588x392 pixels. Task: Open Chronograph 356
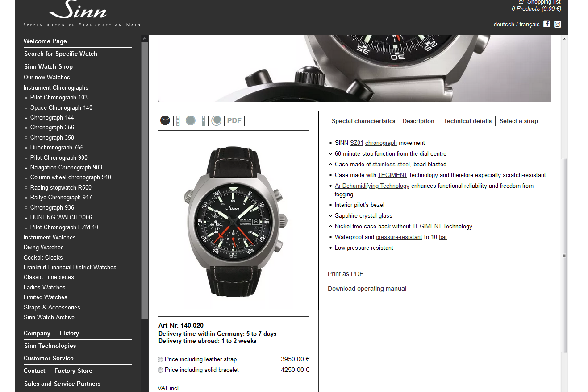[x=52, y=127]
